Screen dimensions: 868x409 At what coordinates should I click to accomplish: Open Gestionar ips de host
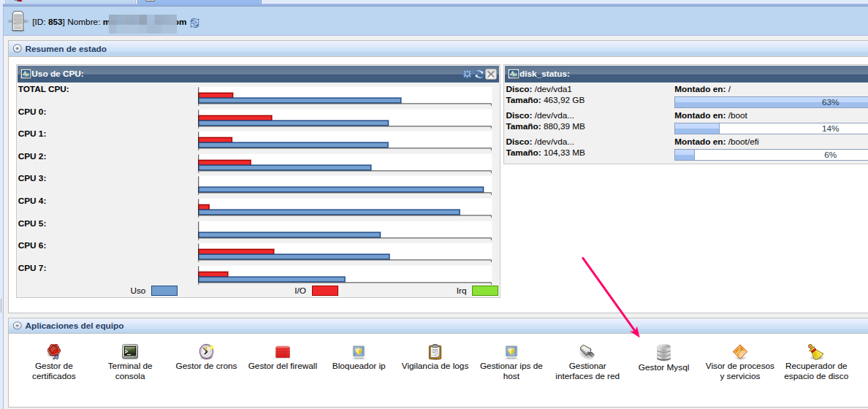coord(511,352)
